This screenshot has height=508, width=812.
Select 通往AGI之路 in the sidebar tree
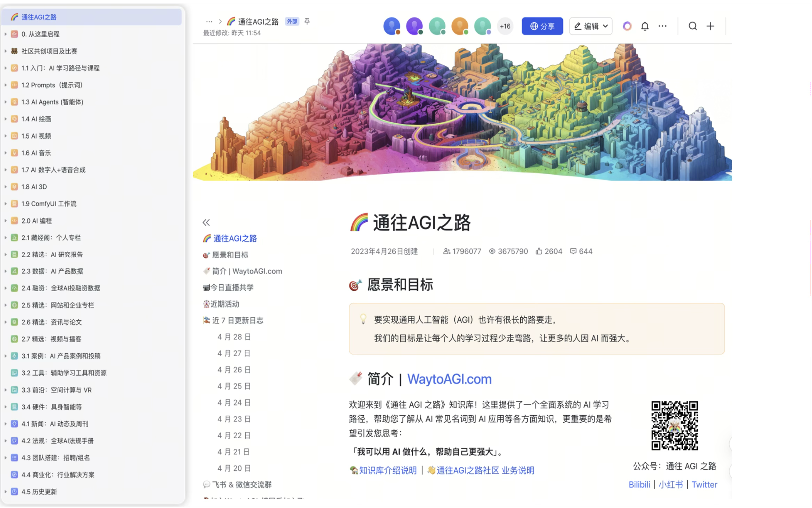[92, 17]
